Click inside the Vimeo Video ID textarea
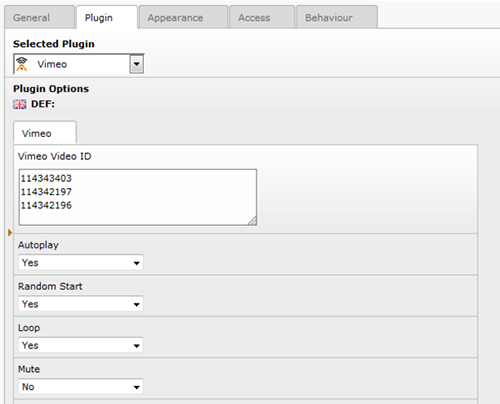 pos(138,197)
